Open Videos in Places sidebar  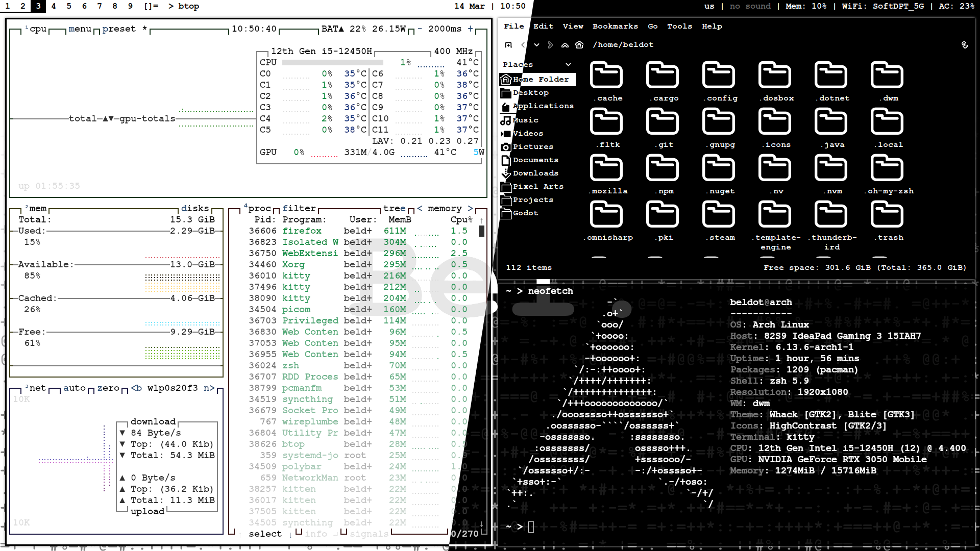pyautogui.click(x=537, y=133)
